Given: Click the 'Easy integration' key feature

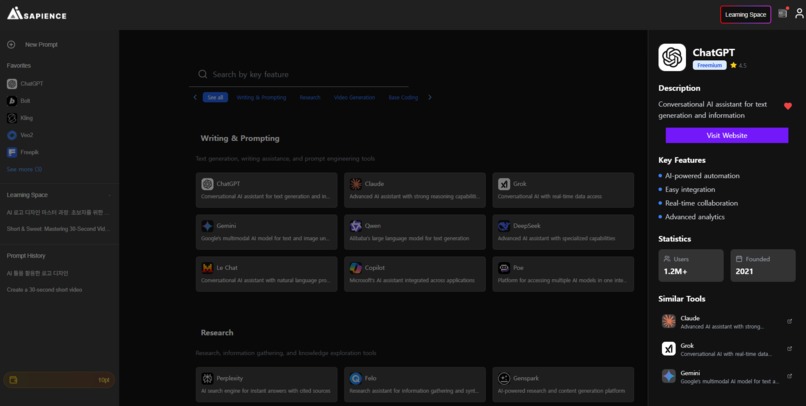Looking at the screenshot, I should tap(690, 190).
